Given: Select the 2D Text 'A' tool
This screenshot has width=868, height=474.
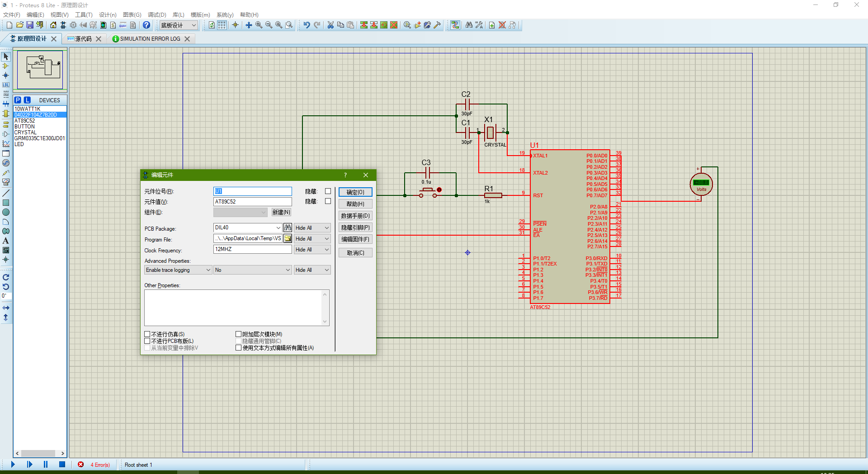Looking at the screenshot, I should click(6, 241).
